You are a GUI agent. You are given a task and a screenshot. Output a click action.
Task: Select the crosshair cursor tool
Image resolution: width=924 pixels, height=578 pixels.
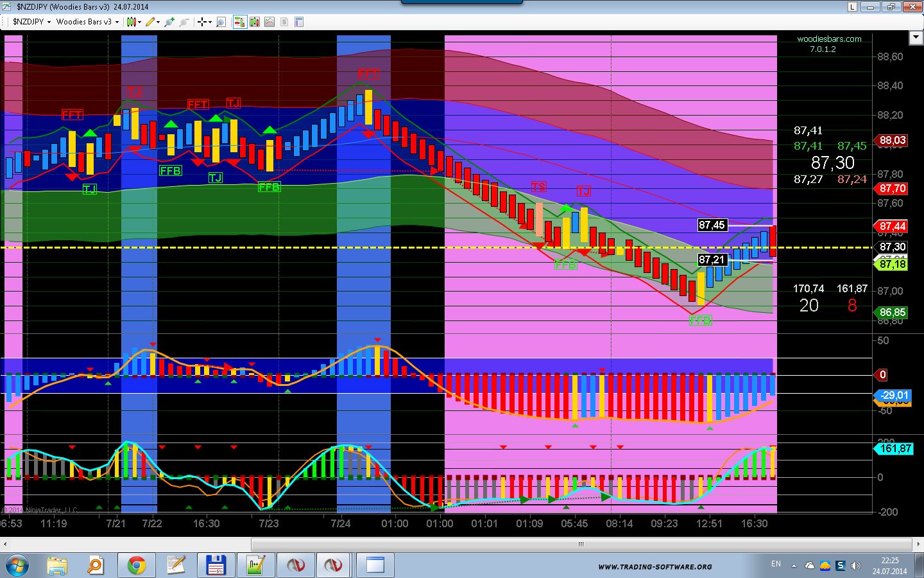point(203,22)
